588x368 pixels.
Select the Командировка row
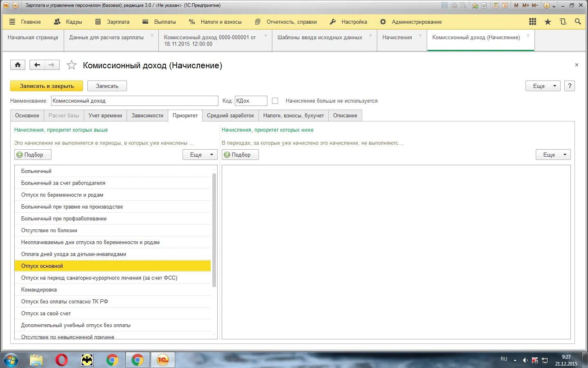coord(113,289)
